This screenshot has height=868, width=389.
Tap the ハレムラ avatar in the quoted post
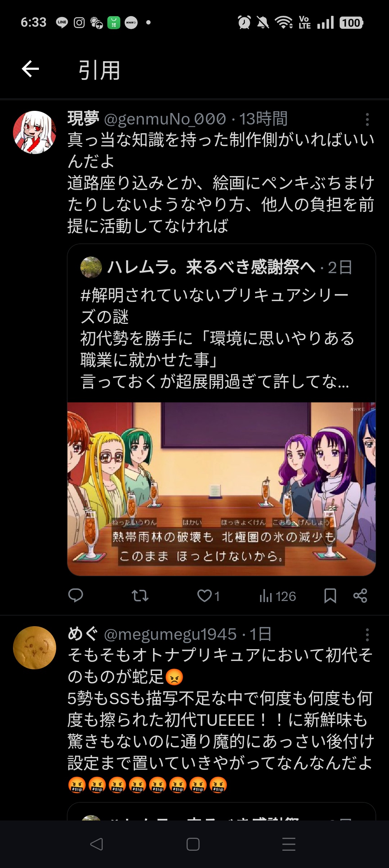pyautogui.click(x=91, y=267)
